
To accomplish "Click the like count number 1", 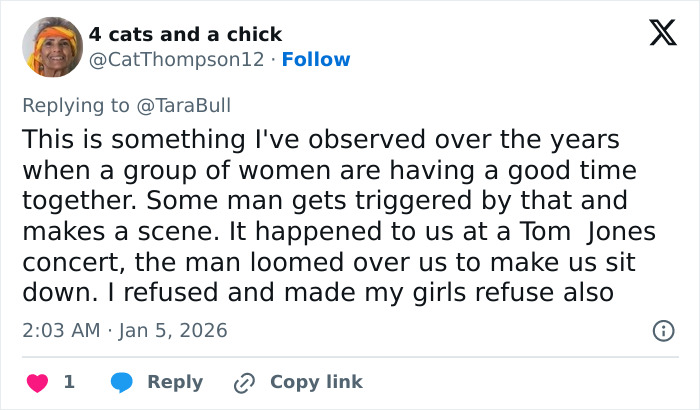I will point(69,382).
